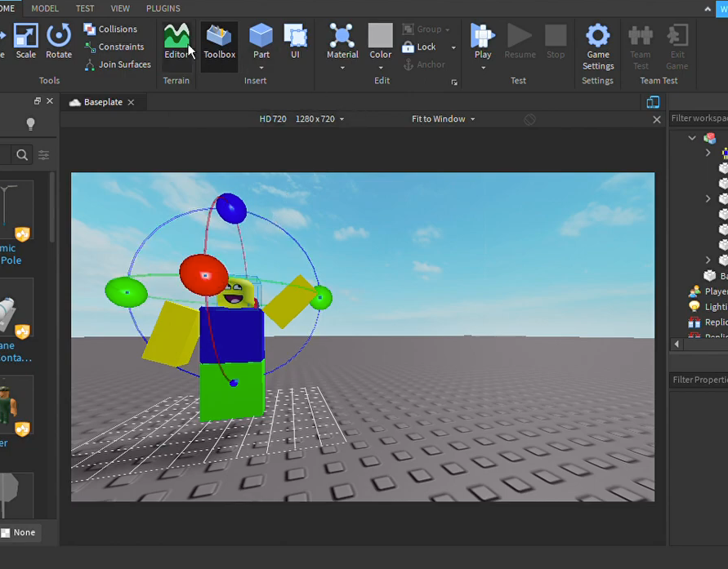Image resolution: width=728 pixels, height=569 pixels.
Task: Open the Color dropdown arrow
Action: coord(381,68)
